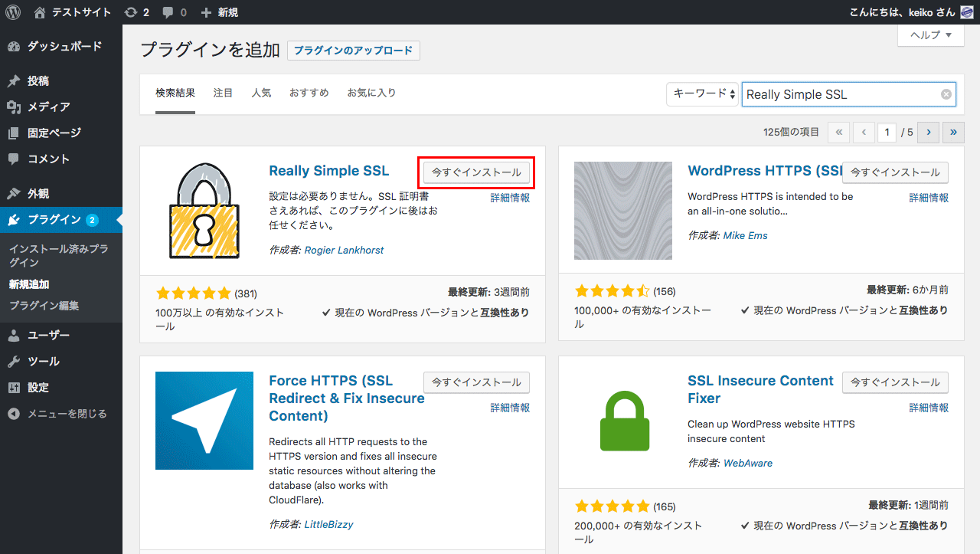Screen dimensions: 980x554
Task: Click the 外観 paintbrush icon in sidebar
Action: [14, 193]
